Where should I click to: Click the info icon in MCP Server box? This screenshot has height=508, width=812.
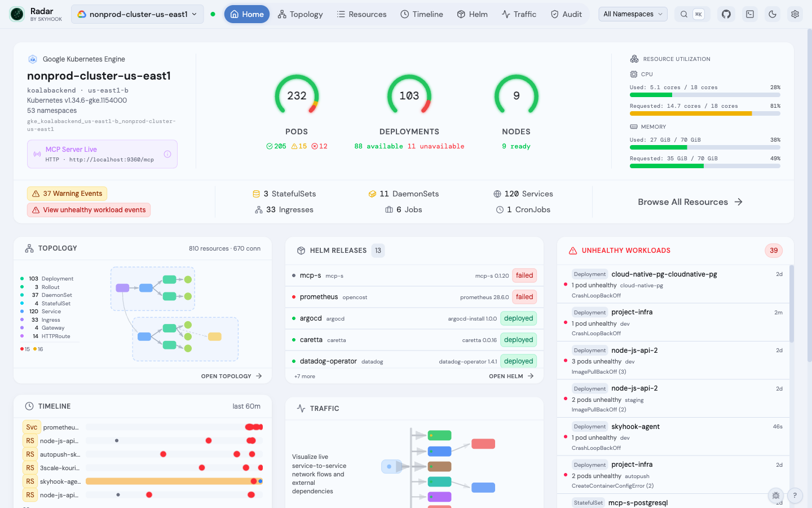[x=167, y=154]
